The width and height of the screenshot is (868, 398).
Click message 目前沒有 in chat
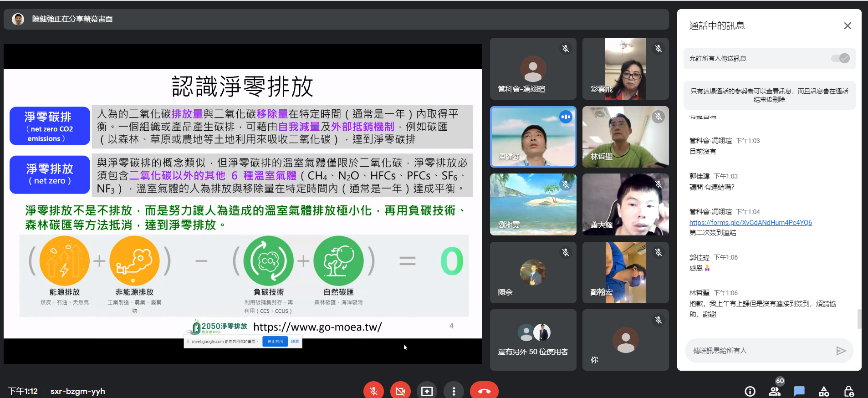click(703, 152)
